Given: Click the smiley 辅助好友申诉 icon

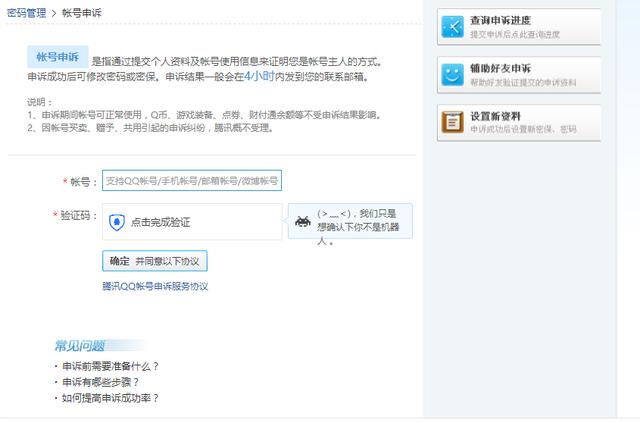Looking at the screenshot, I should pos(453,75).
